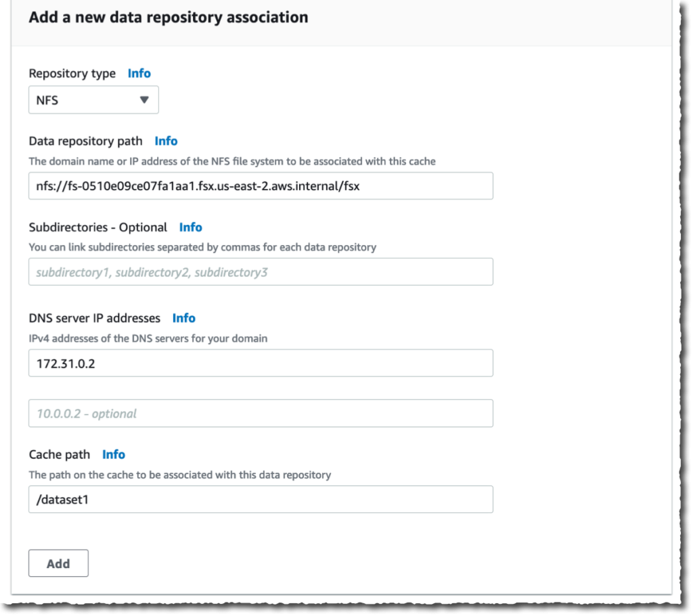Open Info for Data repository path
693x616 pixels.
[x=166, y=141]
